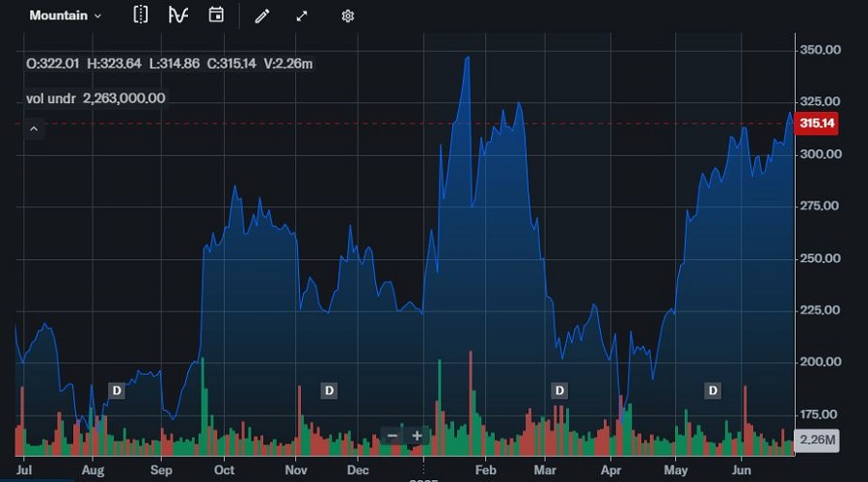Viewport: 868px width, 482px height.
Task: Click the 200.00 price axis label
Action: coord(820,361)
